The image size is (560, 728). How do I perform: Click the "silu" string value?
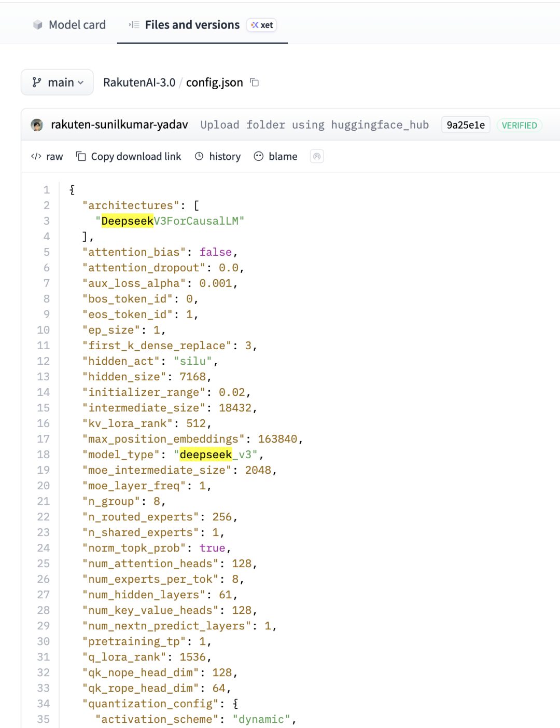pos(193,361)
